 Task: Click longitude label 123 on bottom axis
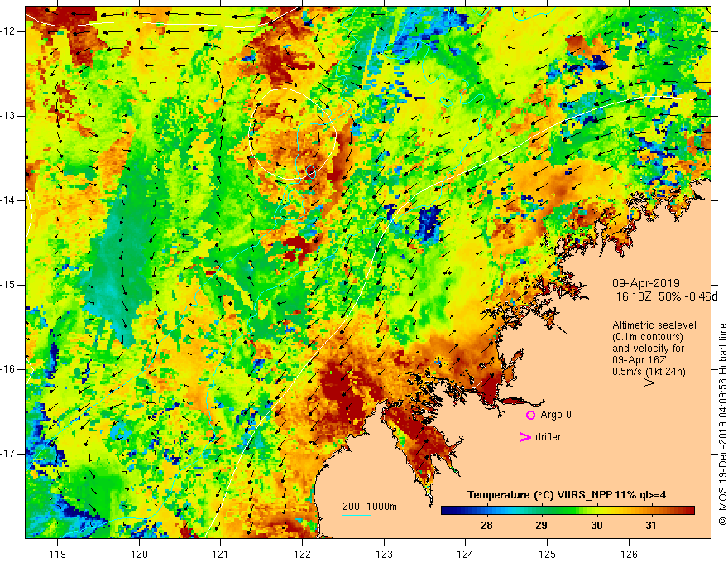pyautogui.click(x=384, y=554)
